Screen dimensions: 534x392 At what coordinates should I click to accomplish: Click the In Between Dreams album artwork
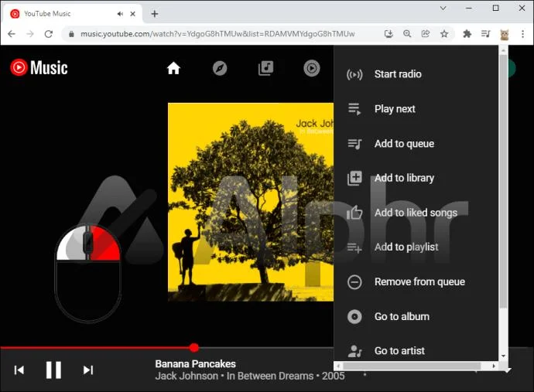coord(251,202)
